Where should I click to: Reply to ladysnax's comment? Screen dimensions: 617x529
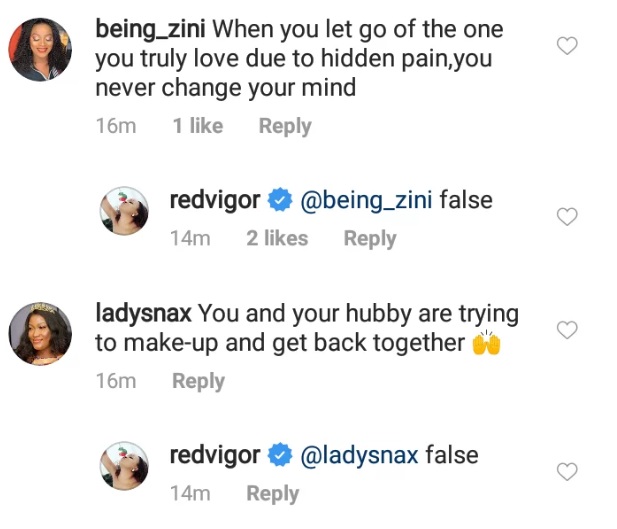pos(198,381)
